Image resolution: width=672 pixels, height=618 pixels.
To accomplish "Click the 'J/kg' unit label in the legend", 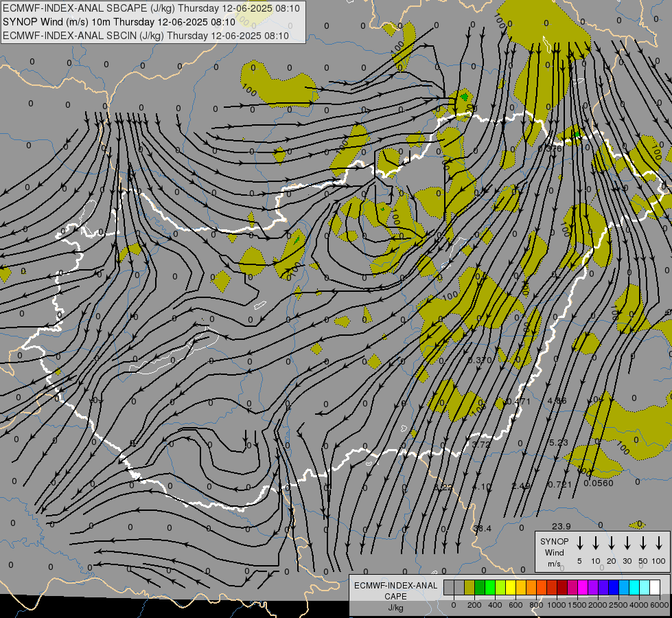I will [395, 608].
